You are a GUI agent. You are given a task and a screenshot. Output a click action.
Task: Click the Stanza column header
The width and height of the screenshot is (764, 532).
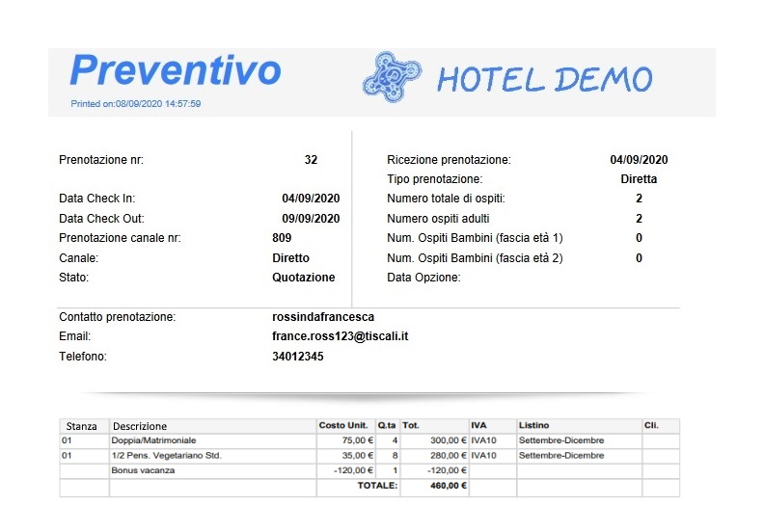coord(80,426)
